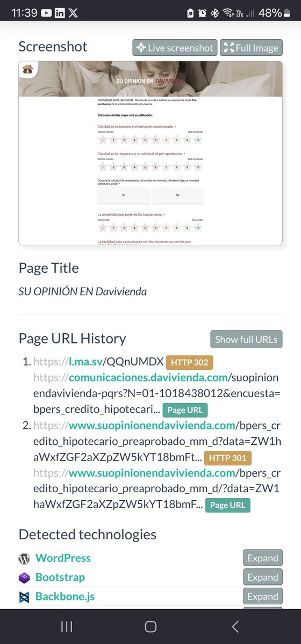Tap the Page URL badge at the end of entry 2
The width and height of the screenshot is (301, 644).
coord(228,505)
